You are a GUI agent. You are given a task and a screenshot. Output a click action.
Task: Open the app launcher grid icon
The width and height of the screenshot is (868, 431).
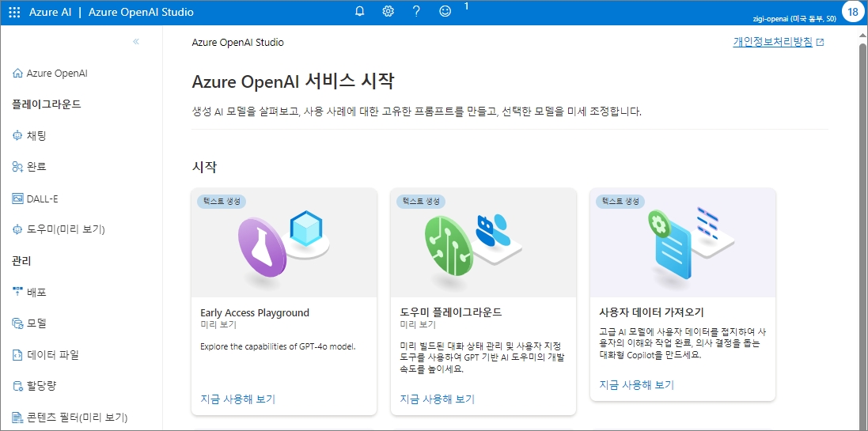[x=14, y=12]
